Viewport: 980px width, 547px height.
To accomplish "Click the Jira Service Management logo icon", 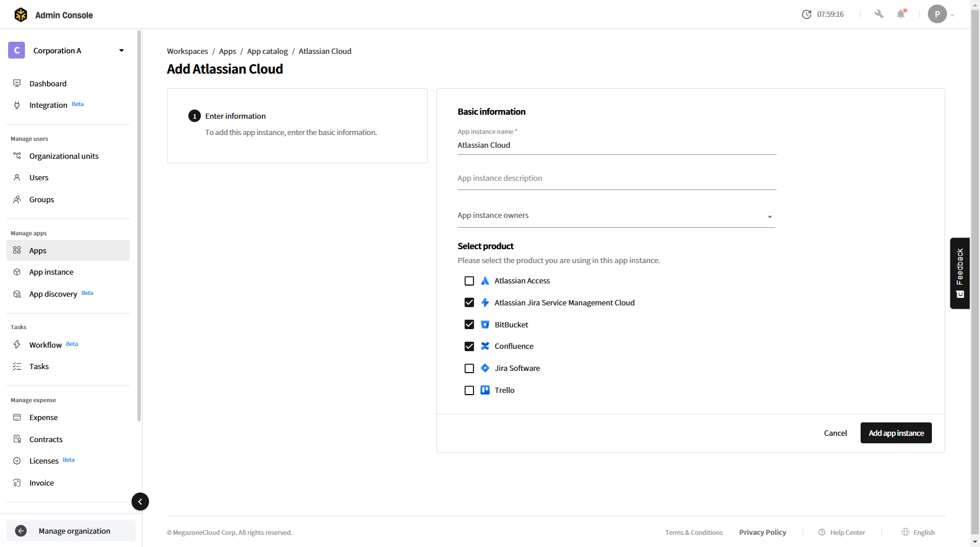I will (x=485, y=302).
